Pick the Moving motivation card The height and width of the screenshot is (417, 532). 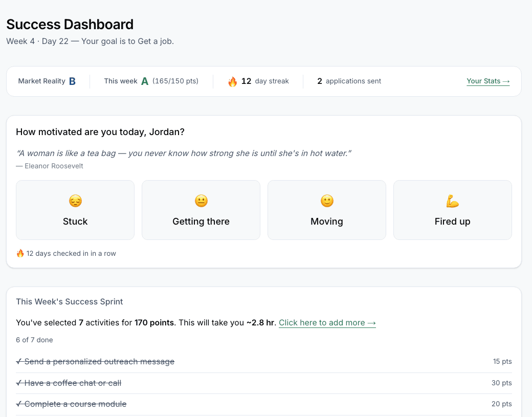click(327, 210)
